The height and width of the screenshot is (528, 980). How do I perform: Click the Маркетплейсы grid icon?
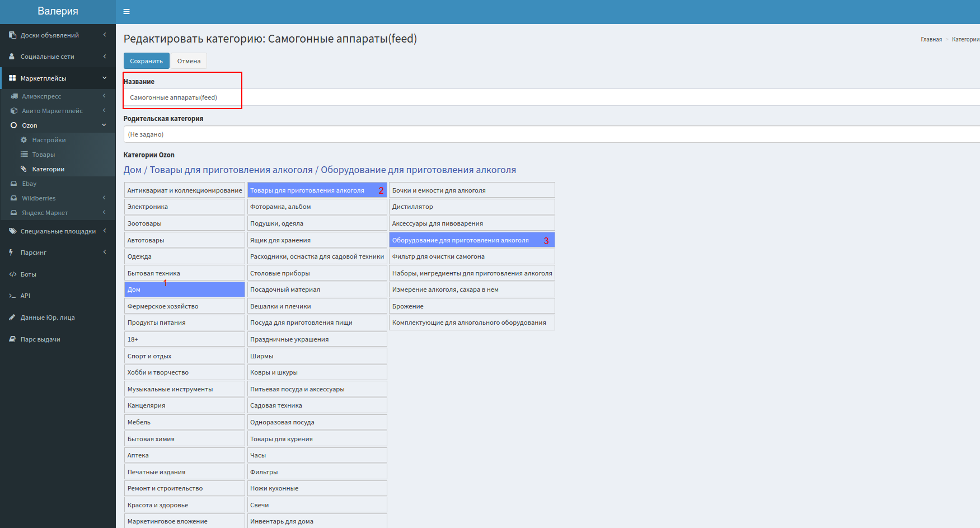click(x=12, y=78)
